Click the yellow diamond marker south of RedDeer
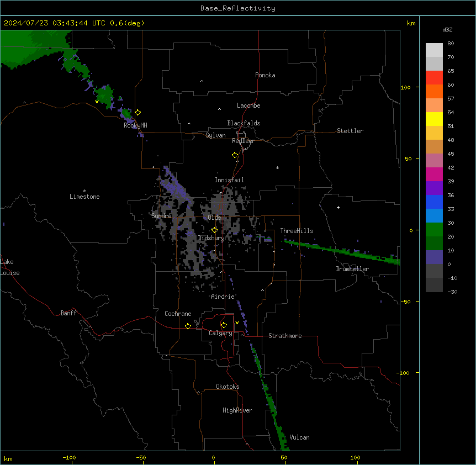 [235, 155]
